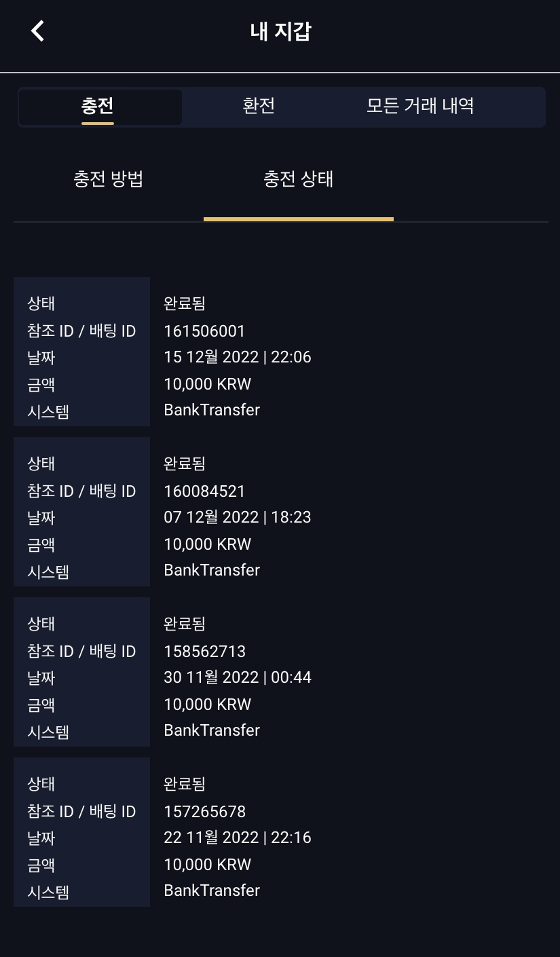This screenshot has height=957, width=560.
Task: Switch to the 충전 tab
Action: [98, 107]
